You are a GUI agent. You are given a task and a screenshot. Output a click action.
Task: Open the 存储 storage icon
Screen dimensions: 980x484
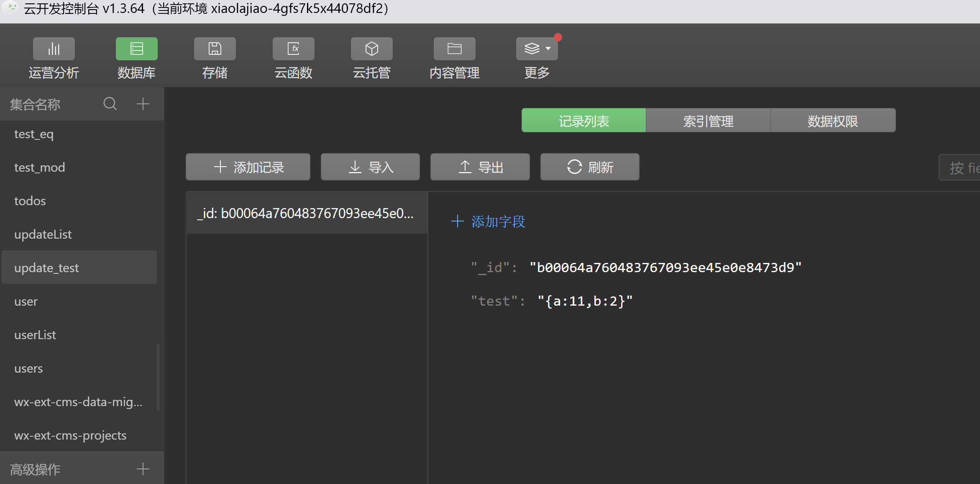(215, 49)
